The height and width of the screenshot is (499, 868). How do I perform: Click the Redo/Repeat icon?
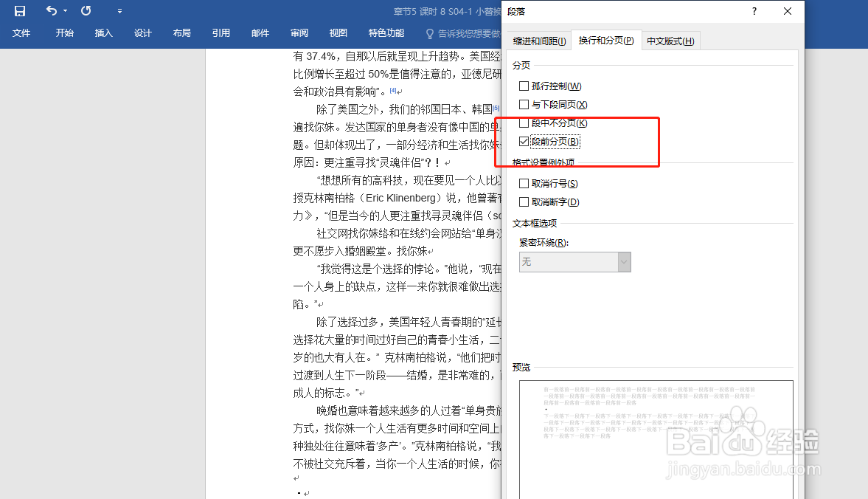point(86,10)
